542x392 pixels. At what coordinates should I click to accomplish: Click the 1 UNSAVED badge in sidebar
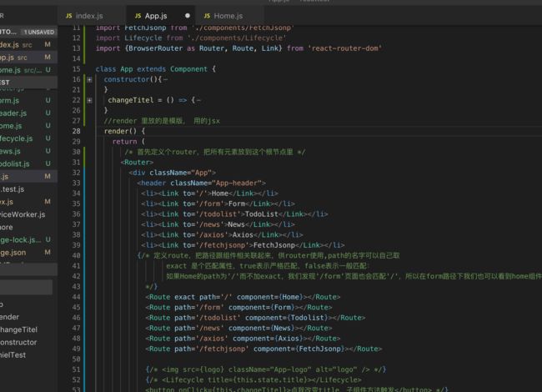38,33
